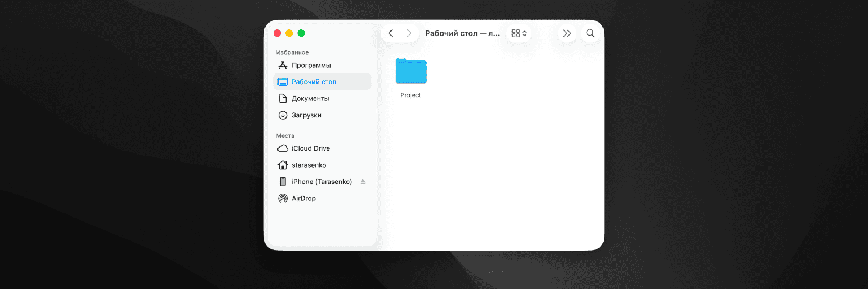
Task: Collapse the Избранное sidebar section
Action: pos(292,52)
